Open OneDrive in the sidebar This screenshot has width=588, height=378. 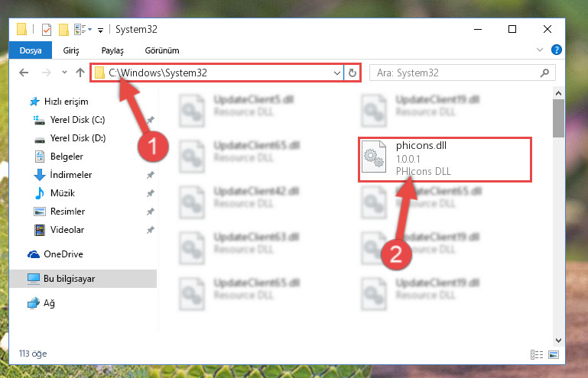63,254
